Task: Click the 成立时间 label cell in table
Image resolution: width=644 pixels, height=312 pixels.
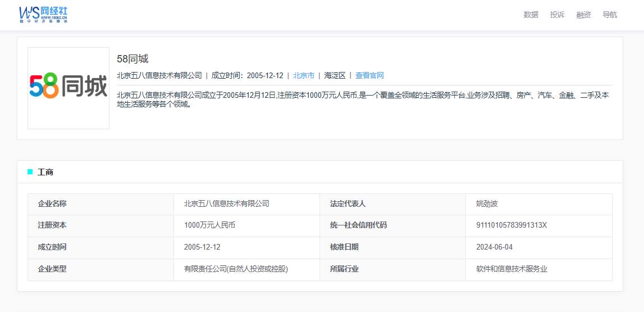Action: coord(101,248)
